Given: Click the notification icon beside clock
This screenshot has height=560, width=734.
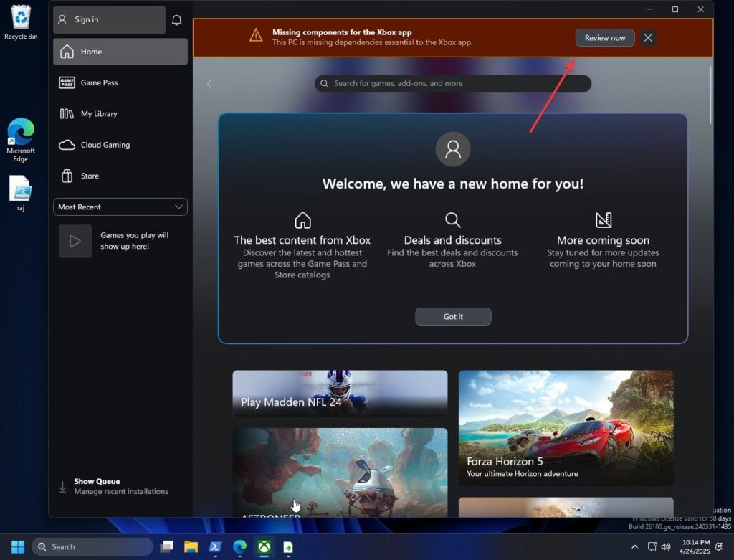Looking at the screenshot, I should click(719, 546).
